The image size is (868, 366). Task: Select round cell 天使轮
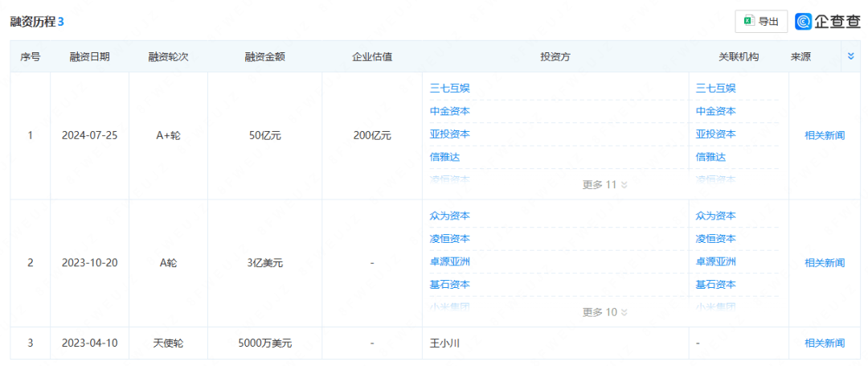168,343
